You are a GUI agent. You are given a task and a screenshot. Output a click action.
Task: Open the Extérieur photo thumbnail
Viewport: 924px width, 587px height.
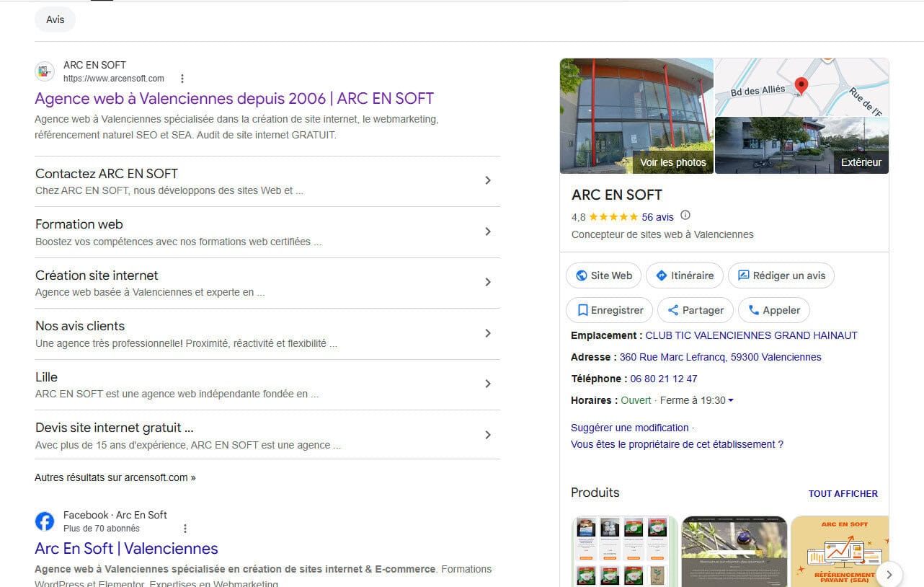coord(801,146)
